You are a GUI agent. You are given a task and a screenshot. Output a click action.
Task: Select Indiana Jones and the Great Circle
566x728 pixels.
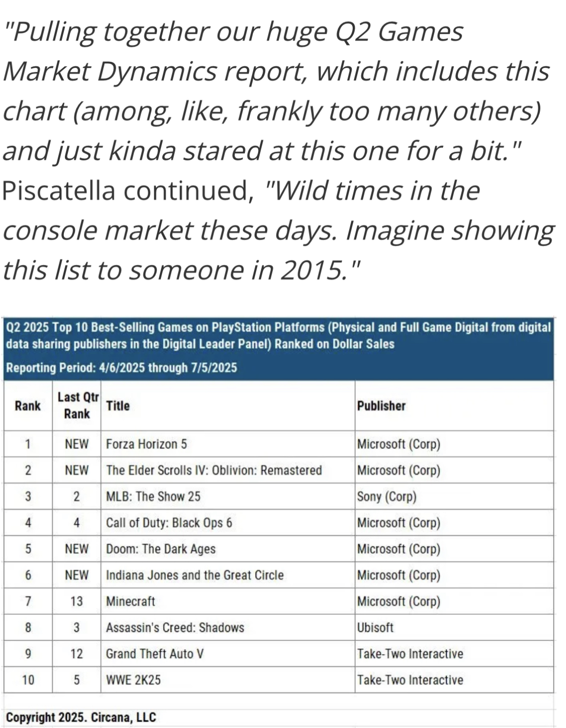(195, 575)
